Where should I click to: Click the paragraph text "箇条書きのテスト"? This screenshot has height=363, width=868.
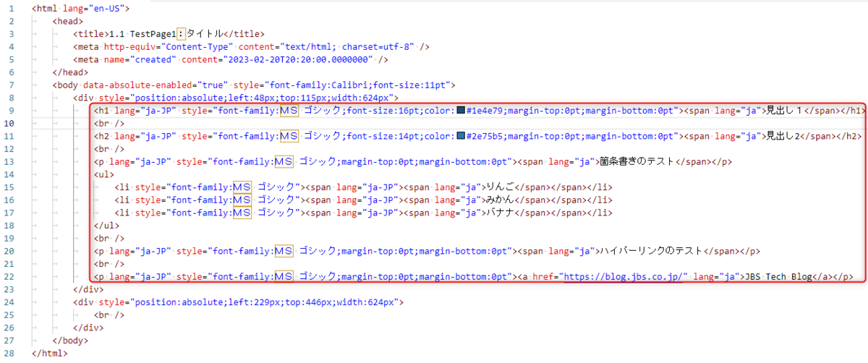click(x=636, y=162)
